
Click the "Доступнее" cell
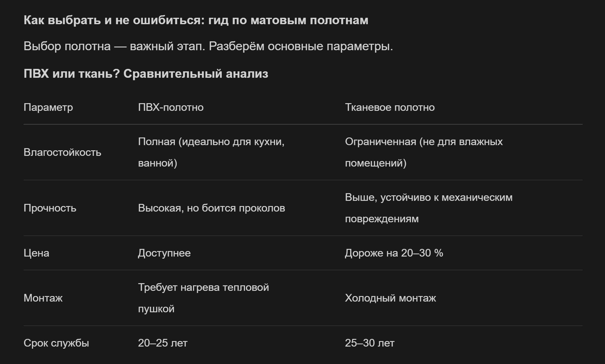point(164,253)
